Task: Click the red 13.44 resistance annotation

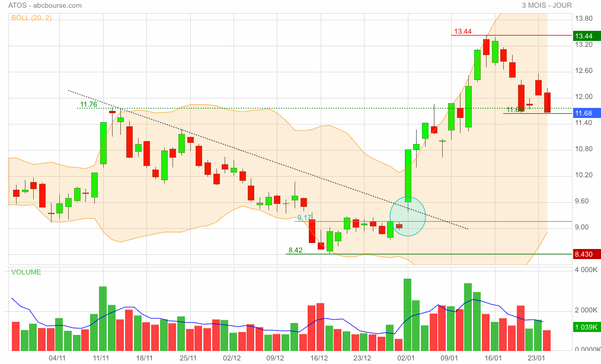Action: click(x=463, y=31)
